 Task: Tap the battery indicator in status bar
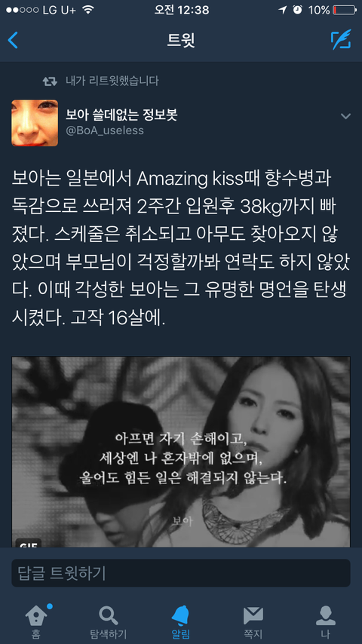[345, 10]
